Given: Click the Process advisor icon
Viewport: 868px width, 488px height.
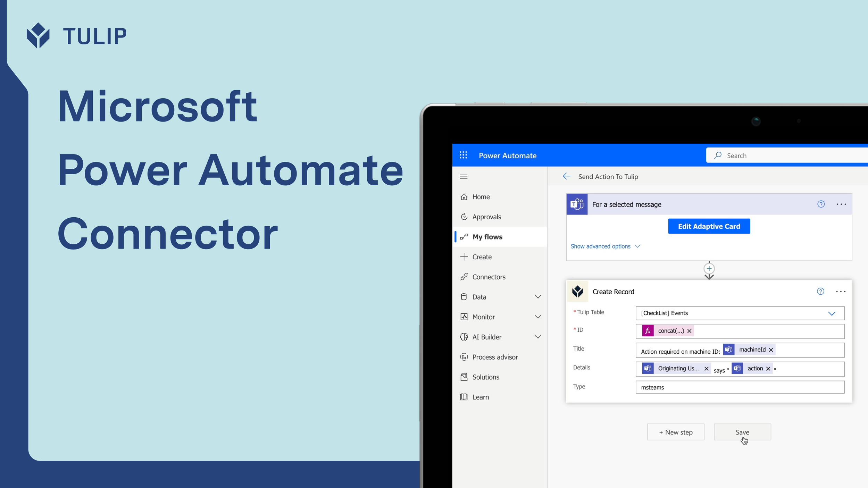Looking at the screenshot, I should (x=464, y=357).
